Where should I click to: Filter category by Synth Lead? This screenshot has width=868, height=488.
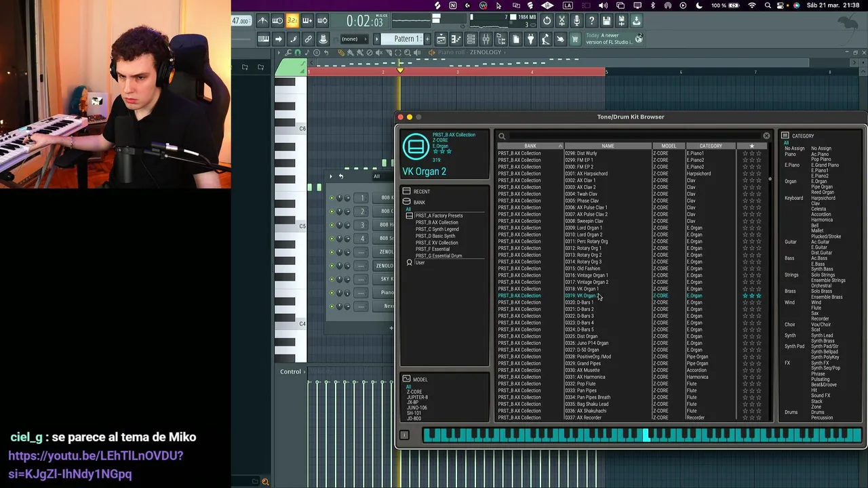822,335
